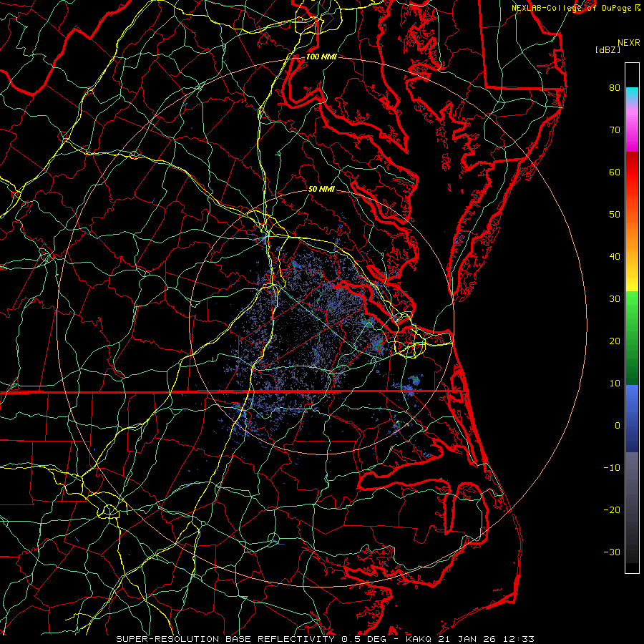
Task: Click the "KAKQ" radar site identifier
Action: click(419, 639)
